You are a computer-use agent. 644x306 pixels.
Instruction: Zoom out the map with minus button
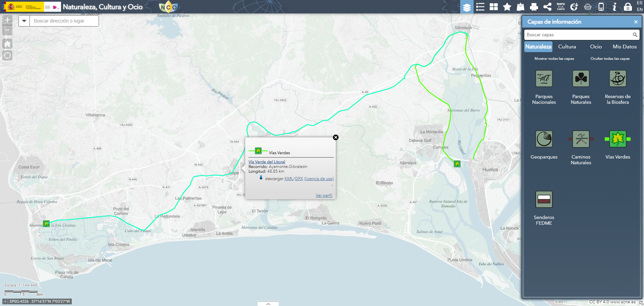(x=7, y=30)
